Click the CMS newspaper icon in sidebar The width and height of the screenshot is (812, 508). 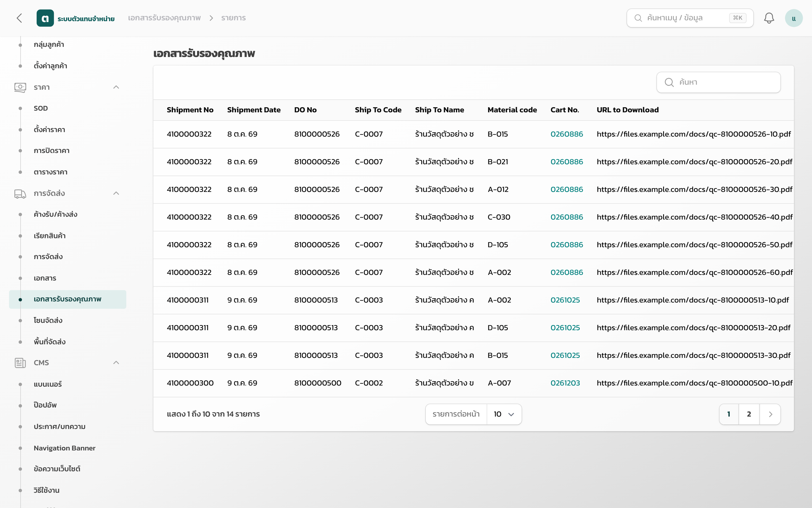[20, 363]
